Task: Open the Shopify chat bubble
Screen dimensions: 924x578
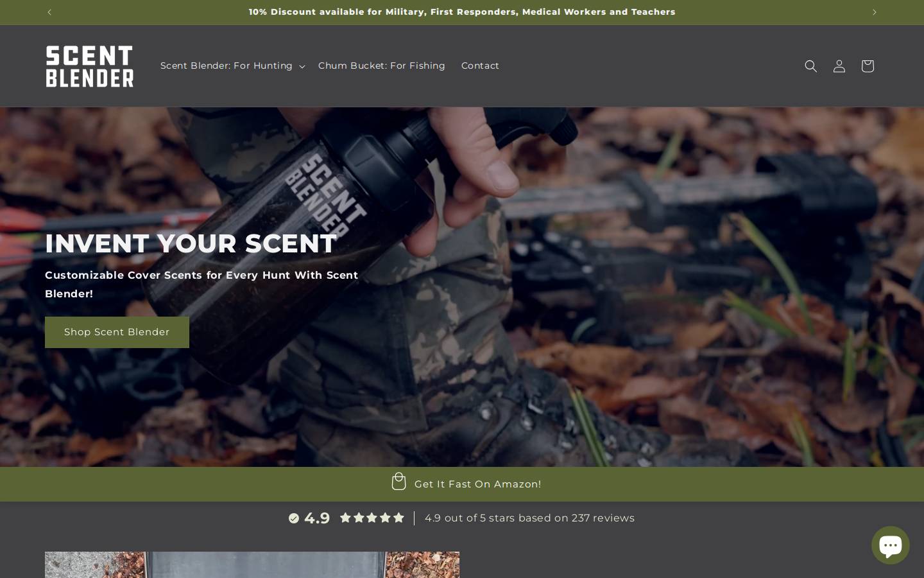Action: point(891,545)
